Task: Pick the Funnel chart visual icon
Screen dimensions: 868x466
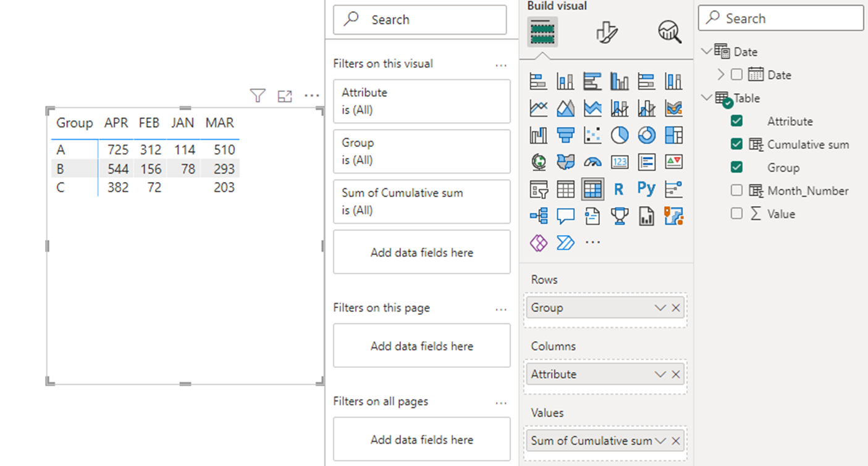Action: tap(565, 135)
